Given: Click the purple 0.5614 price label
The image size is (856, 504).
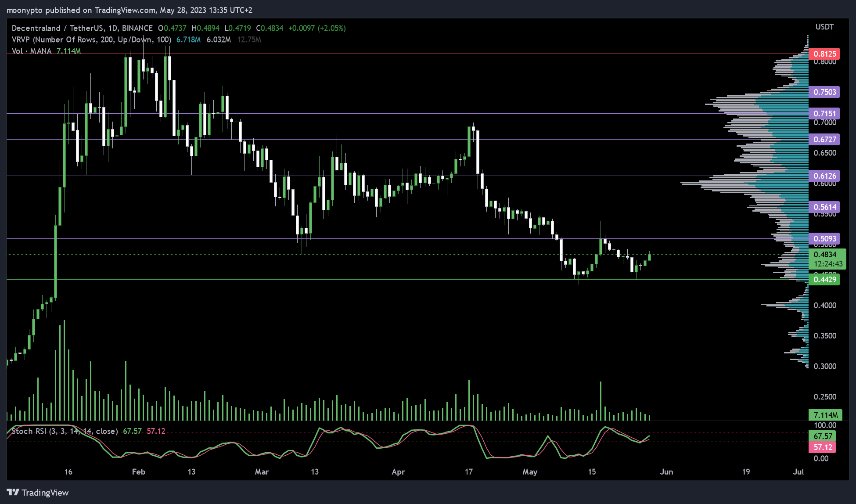Looking at the screenshot, I should coord(824,207).
